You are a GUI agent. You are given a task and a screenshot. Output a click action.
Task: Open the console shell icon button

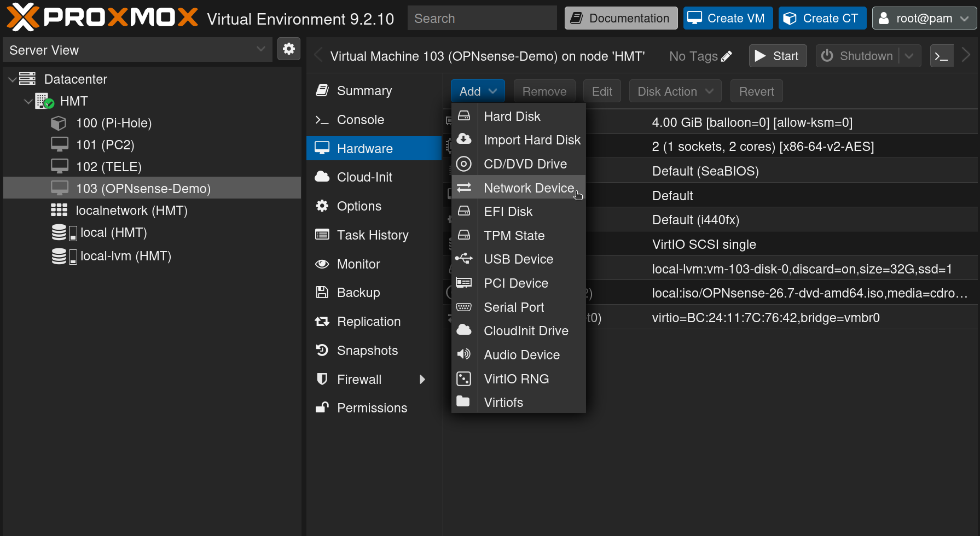pyautogui.click(x=942, y=56)
